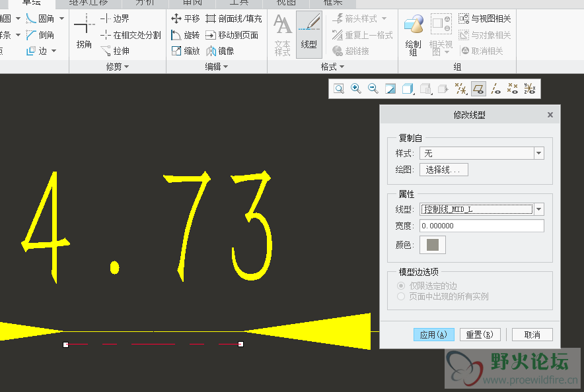The height and width of the screenshot is (392, 584).
Task: Click 取消相关 unrelate icon
Action: pyautogui.click(x=482, y=51)
